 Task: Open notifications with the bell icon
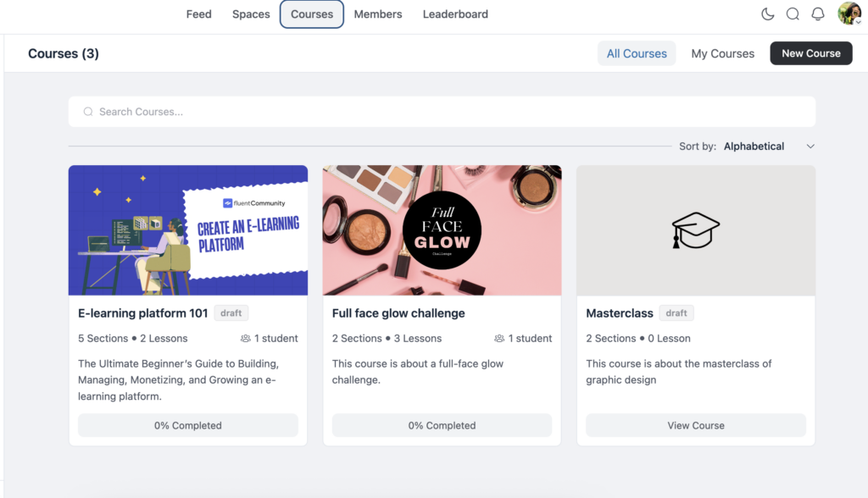[x=817, y=14]
